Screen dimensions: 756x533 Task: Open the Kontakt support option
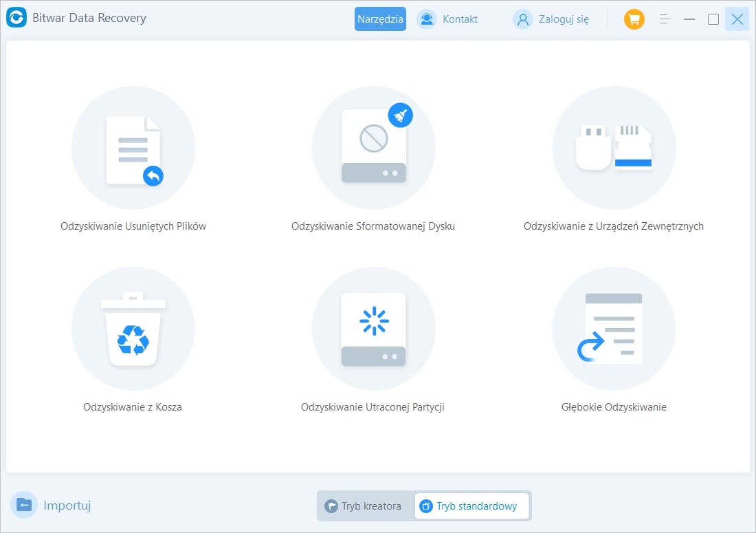click(448, 19)
